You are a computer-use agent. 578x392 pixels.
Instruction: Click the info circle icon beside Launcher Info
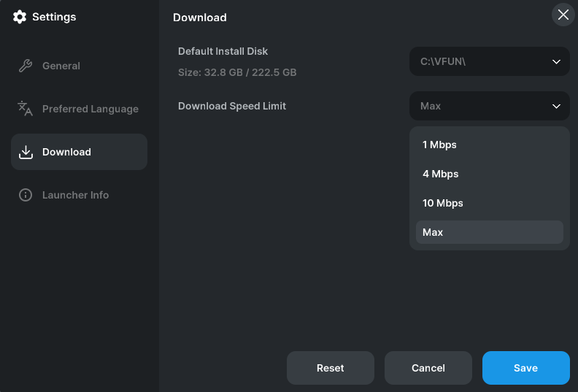click(26, 195)
